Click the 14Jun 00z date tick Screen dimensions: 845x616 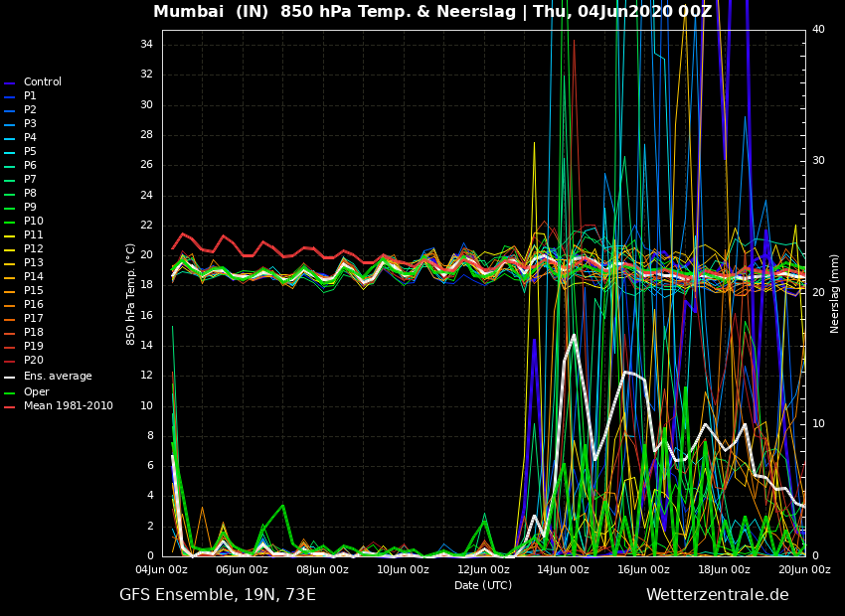tap(564, 570)
